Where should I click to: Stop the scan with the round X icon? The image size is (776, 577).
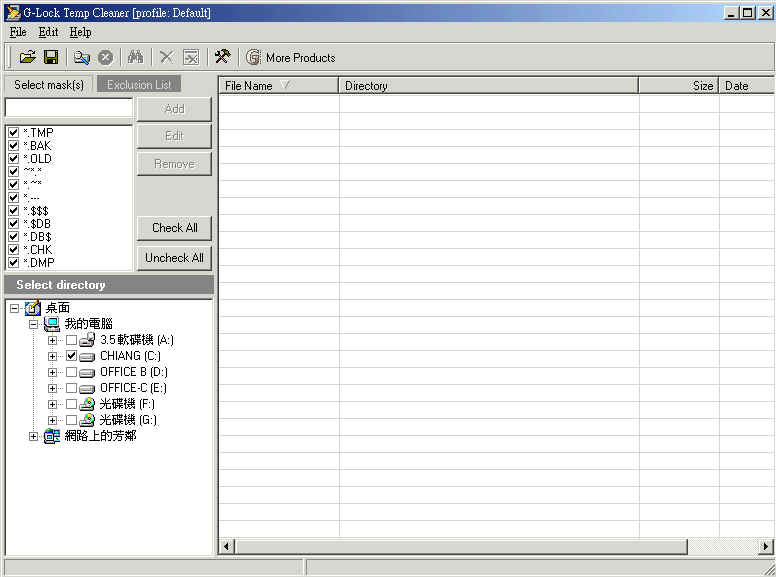coord(105,57)
